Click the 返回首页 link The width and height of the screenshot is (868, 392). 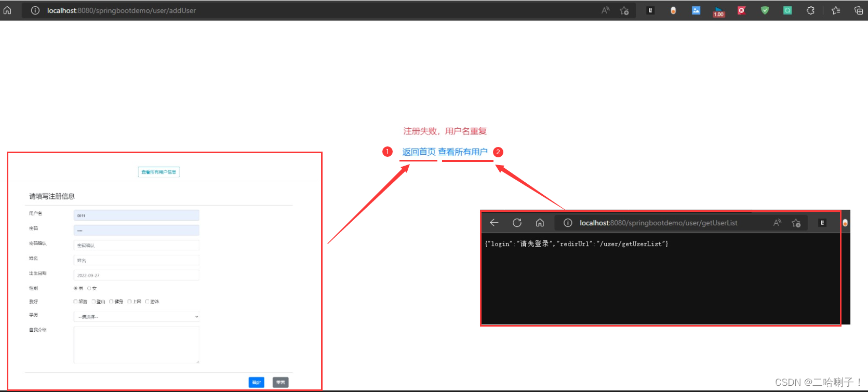click(x=419, y=152)
